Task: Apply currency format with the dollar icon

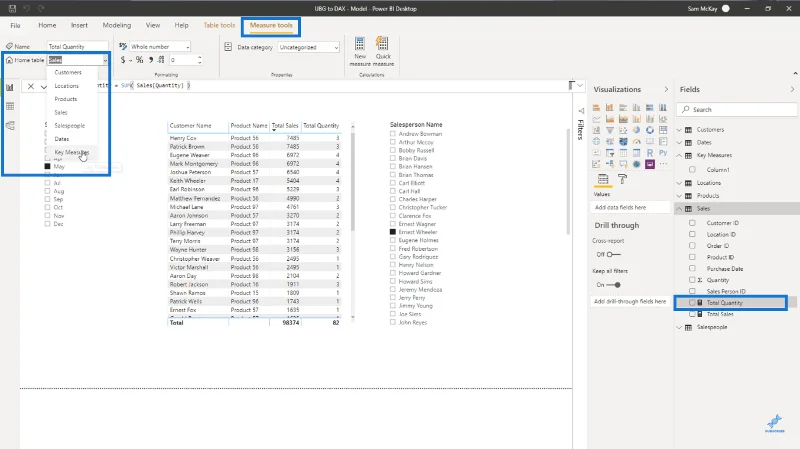Action: 123,60
